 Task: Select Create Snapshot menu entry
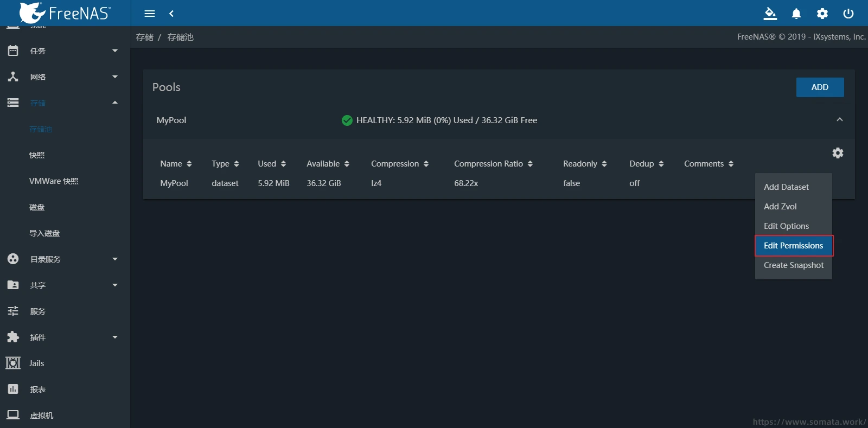click(x=793, y=265)
